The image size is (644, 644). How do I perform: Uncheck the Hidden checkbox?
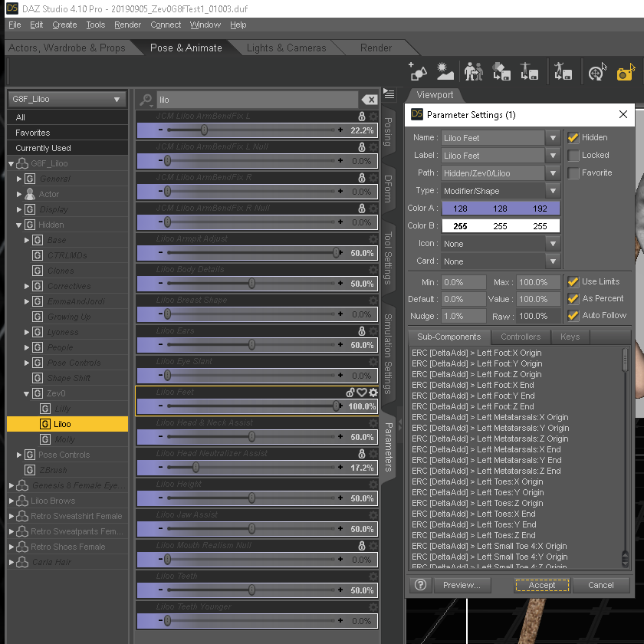[573, 137]
